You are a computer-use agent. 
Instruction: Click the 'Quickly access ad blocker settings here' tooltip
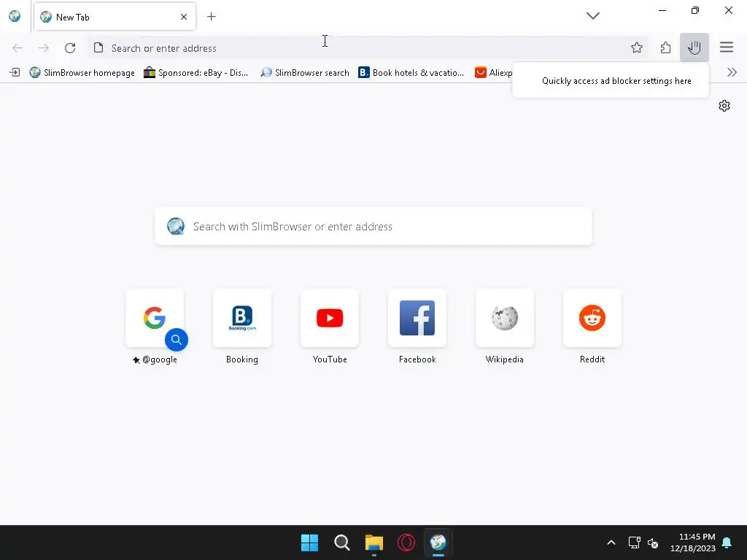click(x=611, y=81)
